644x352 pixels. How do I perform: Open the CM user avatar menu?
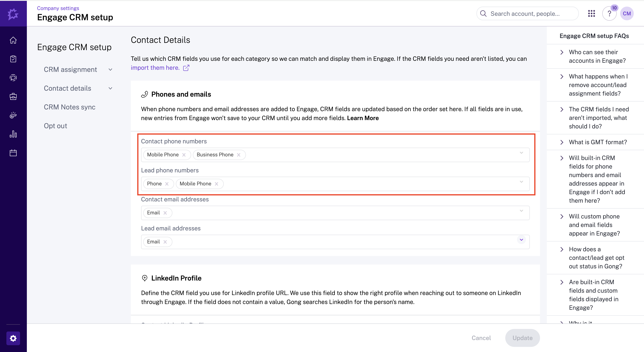point(627,13)
